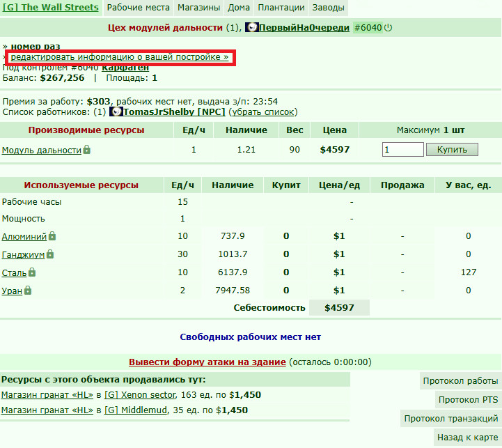Image resolution: width=502 pixels, height=448 pixels.
Task: Click убрать список link
Action: tap(263, 112)
